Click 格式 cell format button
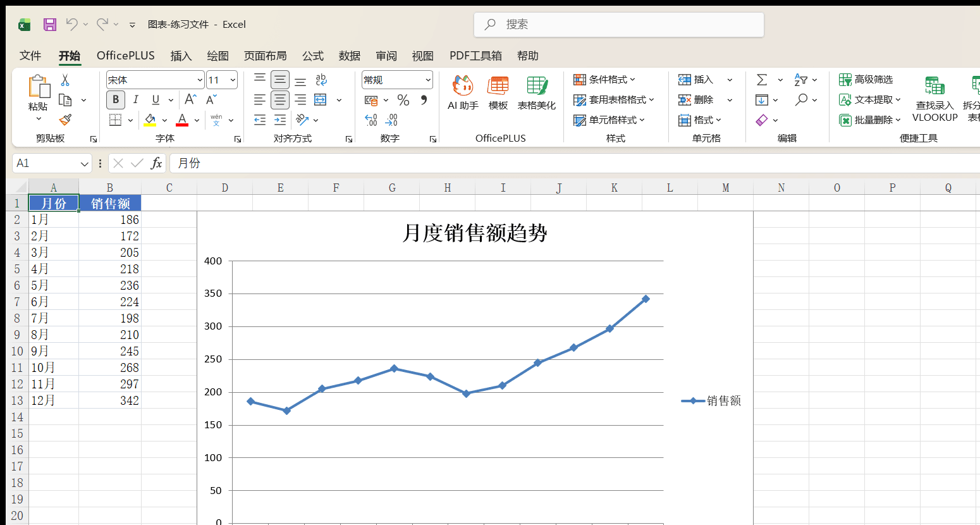This screenshot has height=525, width=980. [700, 120]
